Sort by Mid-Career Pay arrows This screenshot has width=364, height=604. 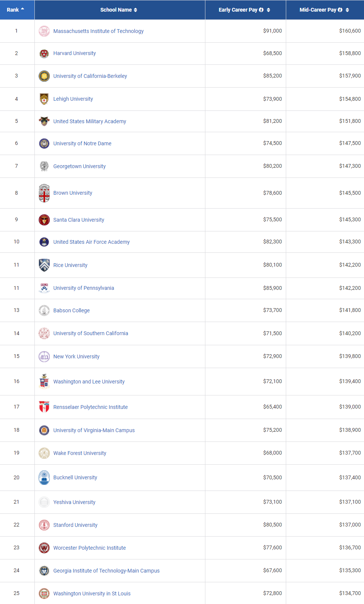click(347, 10)
